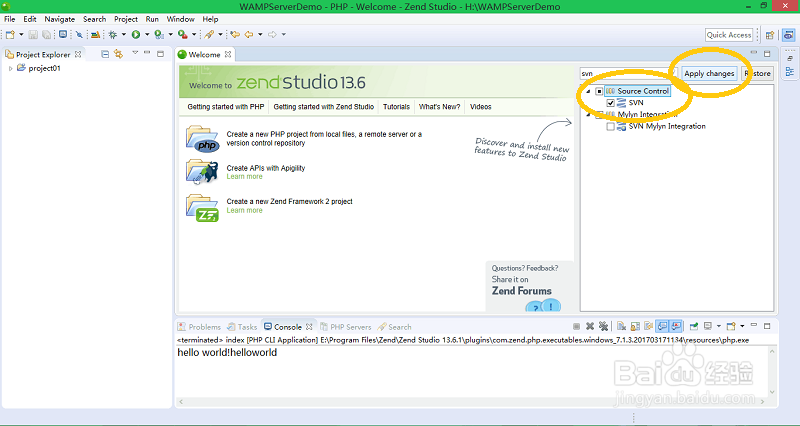This screenshot has height=426, width=800.
Task: Collapse all in Project Explorer
Action: point(105,54)
